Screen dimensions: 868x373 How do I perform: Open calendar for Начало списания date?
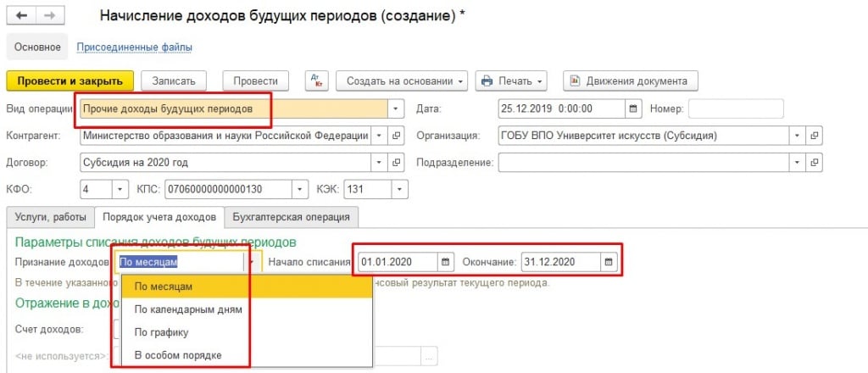point(444,262)
